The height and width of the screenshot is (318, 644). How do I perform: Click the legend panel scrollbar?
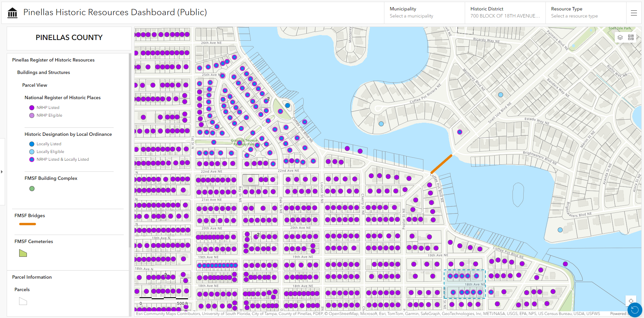pyautogui.click(x=130, y=151)
